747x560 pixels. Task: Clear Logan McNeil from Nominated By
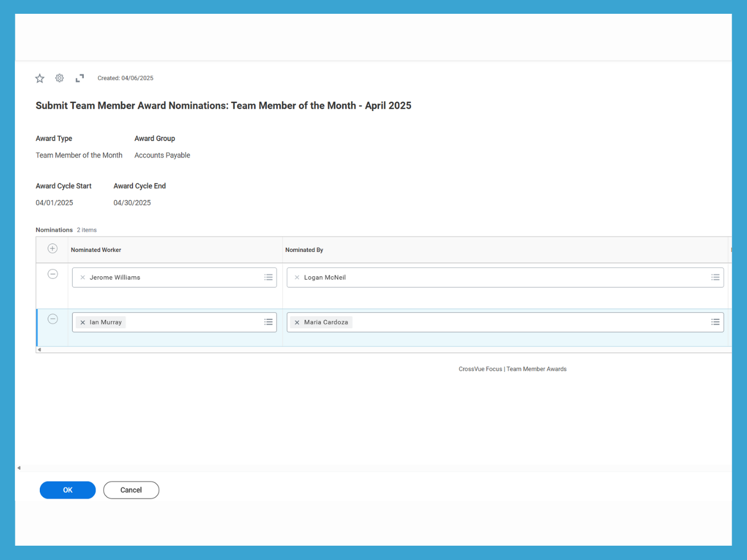tap(297, 277)
